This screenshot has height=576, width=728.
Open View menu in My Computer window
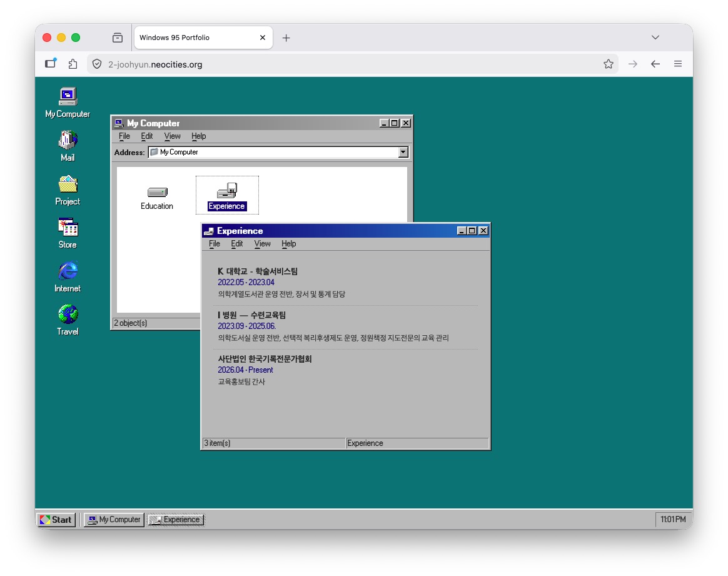click(x=172, y=136)
